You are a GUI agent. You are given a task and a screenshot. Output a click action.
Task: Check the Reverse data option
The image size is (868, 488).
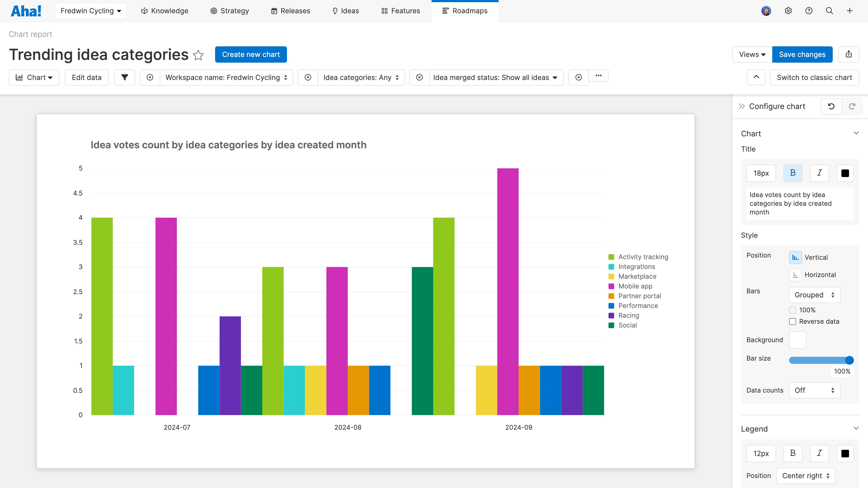pos(793,322)
